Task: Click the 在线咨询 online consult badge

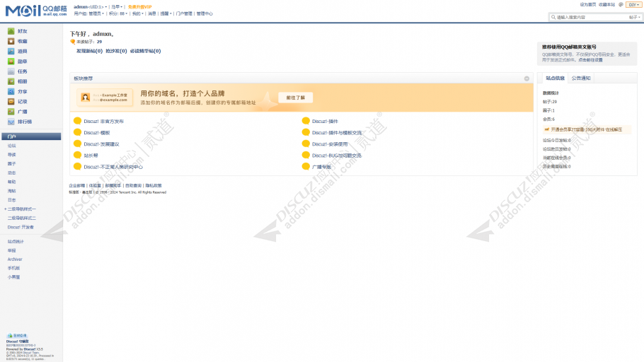Action: [x=17, y=336]
